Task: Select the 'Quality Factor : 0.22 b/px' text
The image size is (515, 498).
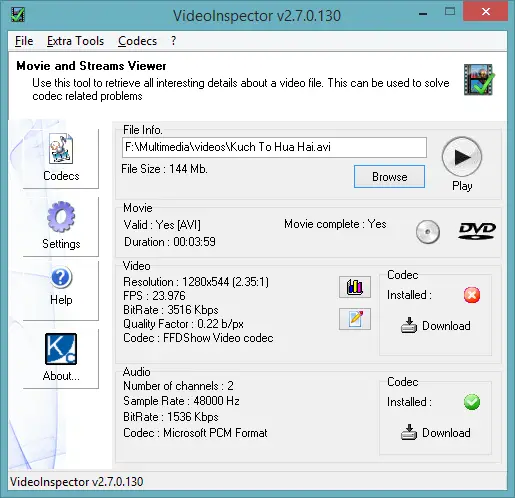Action: point(183,324)
